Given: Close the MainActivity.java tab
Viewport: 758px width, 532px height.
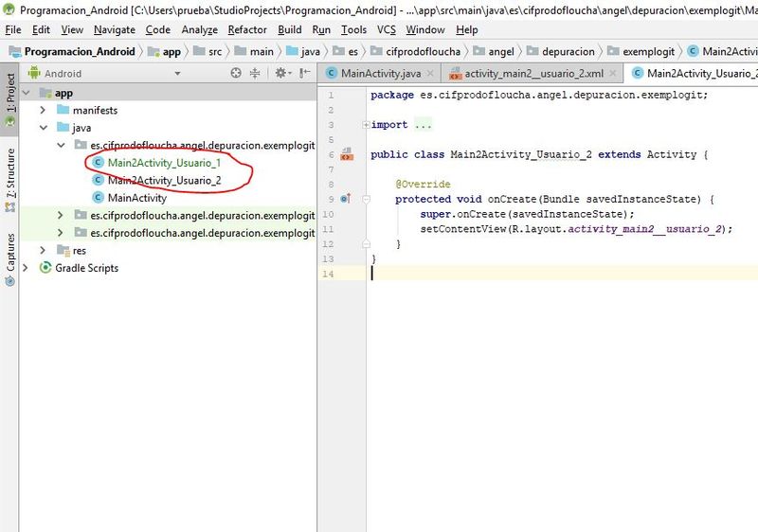Looking at the screenshot, I should 430,74.
